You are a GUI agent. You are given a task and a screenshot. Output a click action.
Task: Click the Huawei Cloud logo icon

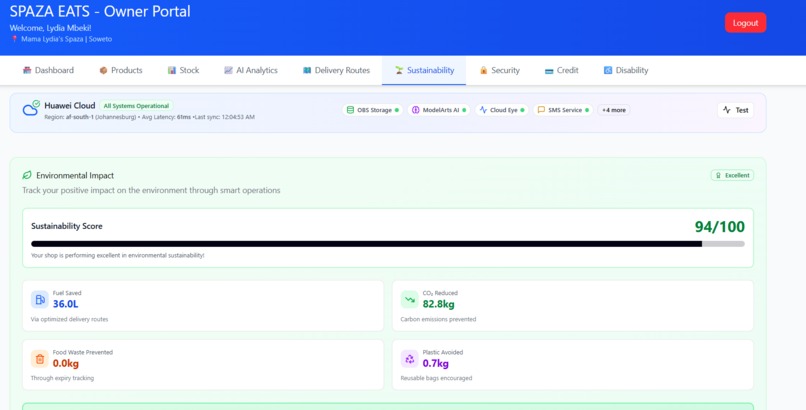click(x=31, y=108)
